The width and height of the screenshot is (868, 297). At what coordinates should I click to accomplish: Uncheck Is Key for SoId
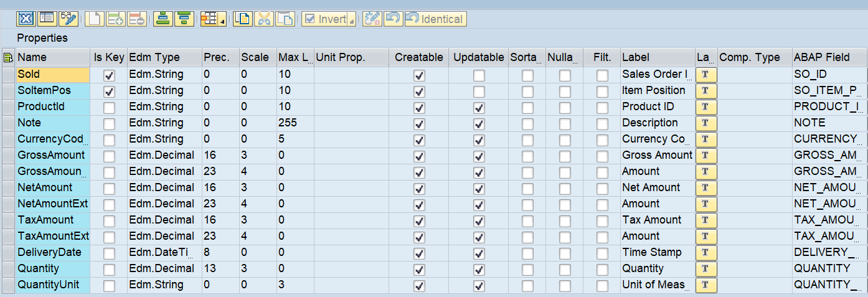(x=109, y=75)
